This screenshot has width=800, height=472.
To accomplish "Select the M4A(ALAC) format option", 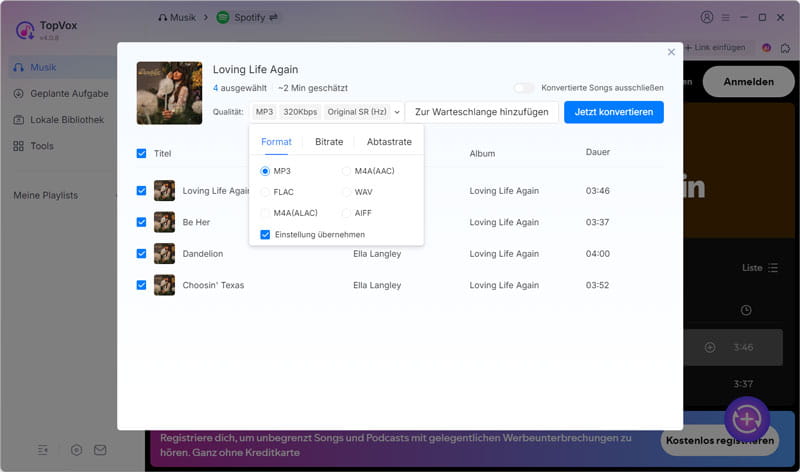I will [265, 213].
